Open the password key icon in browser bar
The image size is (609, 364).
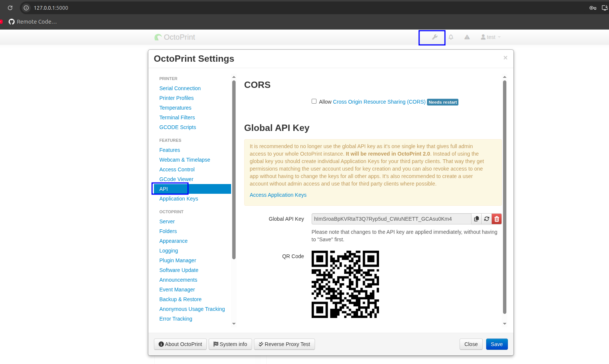coord(593,8)
